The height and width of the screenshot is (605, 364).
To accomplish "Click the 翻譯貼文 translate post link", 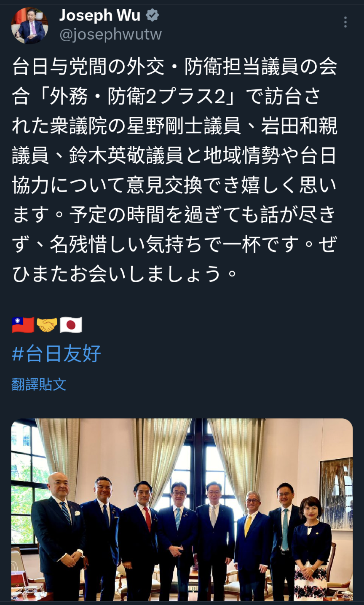I will click(39, 384).
